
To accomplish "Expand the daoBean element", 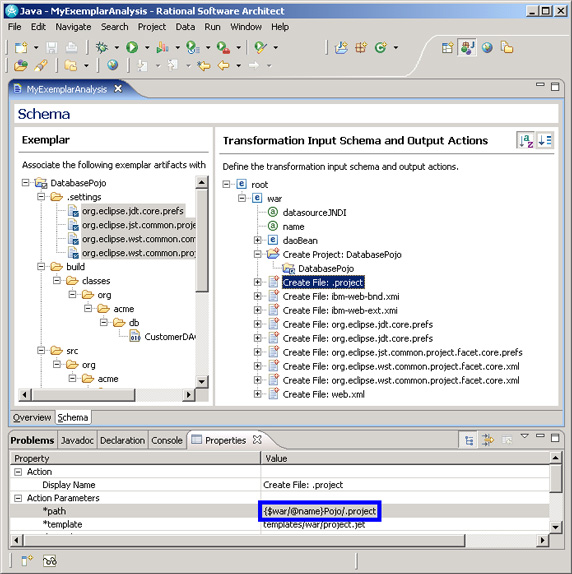I will click(258, 240).
